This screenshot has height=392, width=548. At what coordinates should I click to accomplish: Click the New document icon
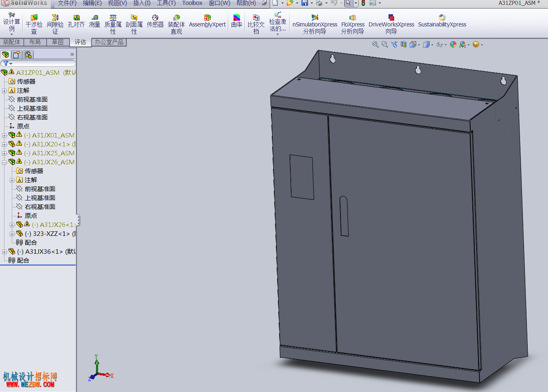click(x=275, y=3)
